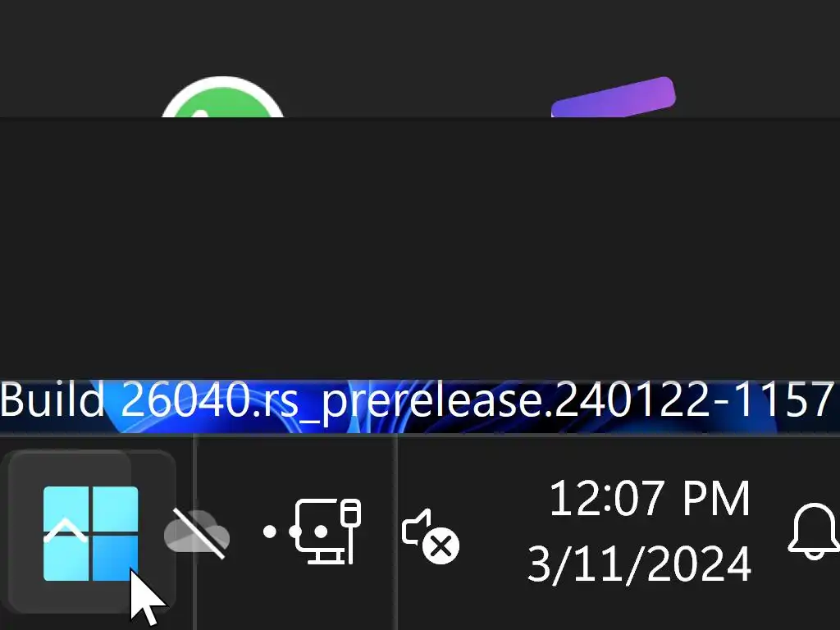Open the calendar via 12:07 PM clock
Image resolution: width=840 pixels, height=630 pixels.
click(650, 499)
